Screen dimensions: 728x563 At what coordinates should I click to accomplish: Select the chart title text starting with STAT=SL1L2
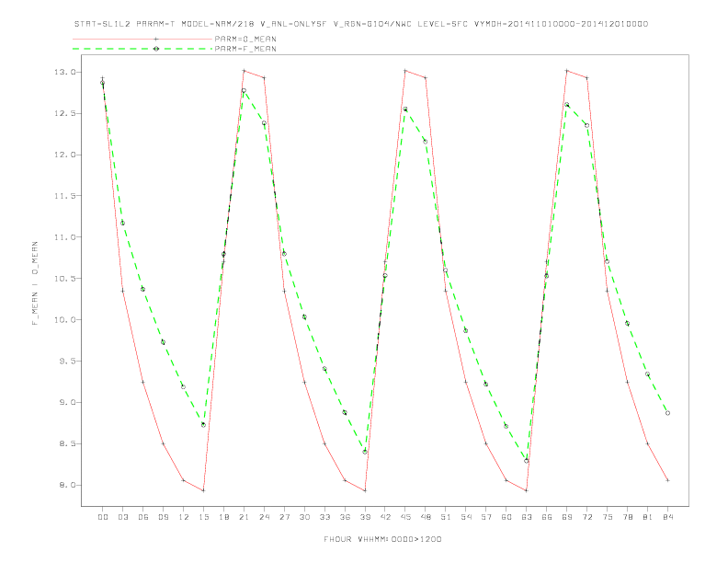pos(361,24)
